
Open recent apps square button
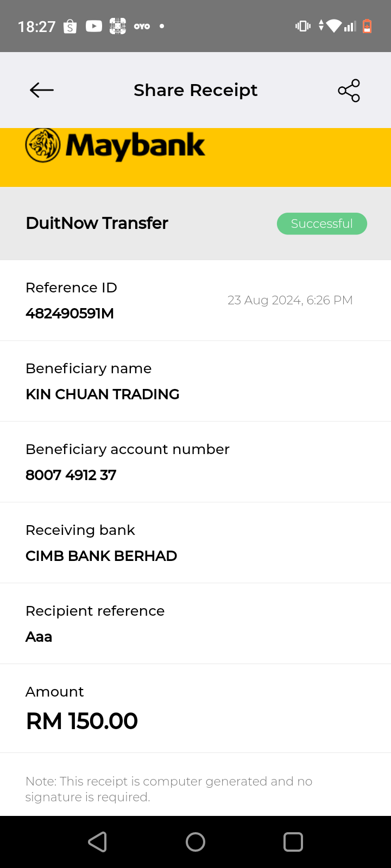tap(293, 842)
